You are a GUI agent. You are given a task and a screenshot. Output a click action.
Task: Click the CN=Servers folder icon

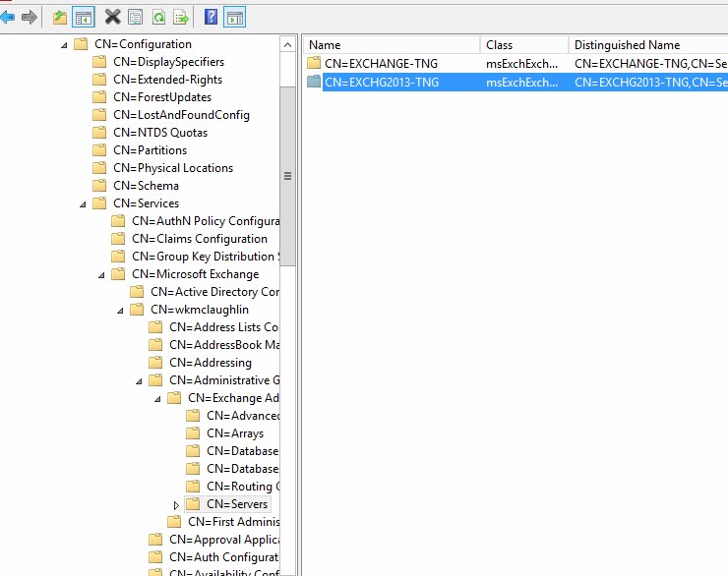coord(193,503)
